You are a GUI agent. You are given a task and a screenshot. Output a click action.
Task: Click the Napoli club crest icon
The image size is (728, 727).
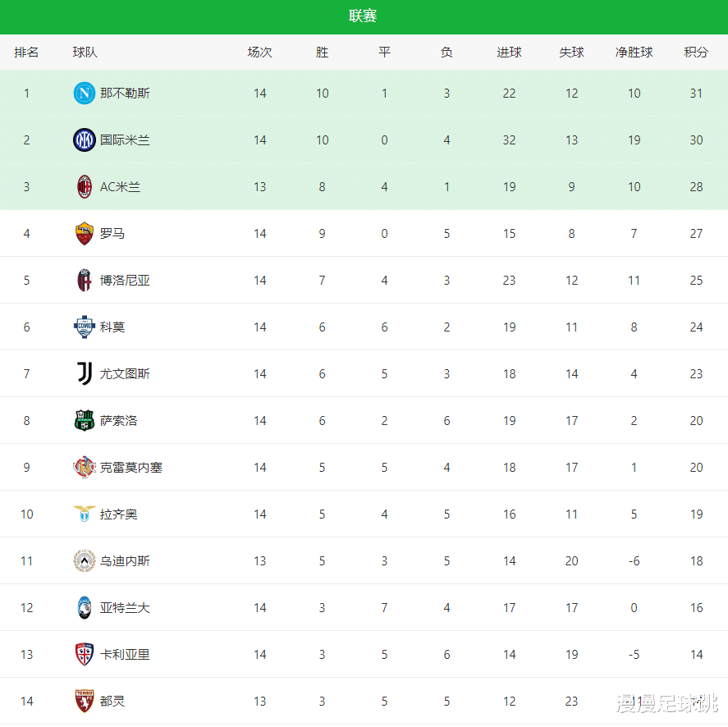click(84, 94)
